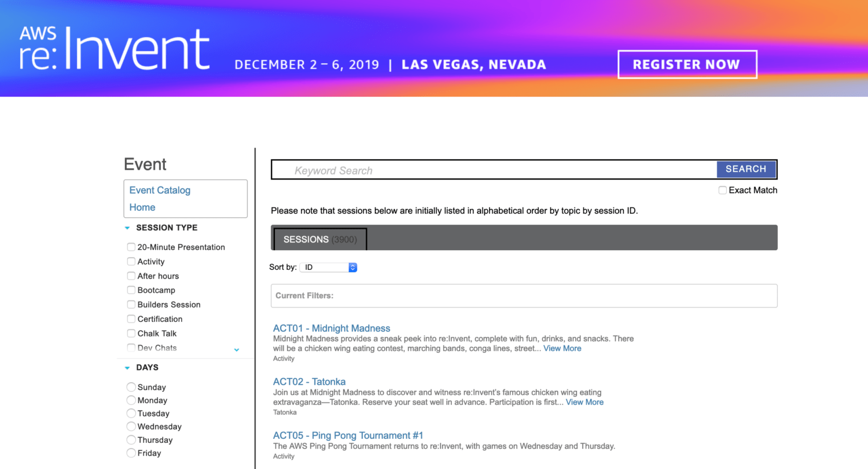Click View More under Tatonka description
The width and height of the screenshot is (868, 469).
[584, 402]
